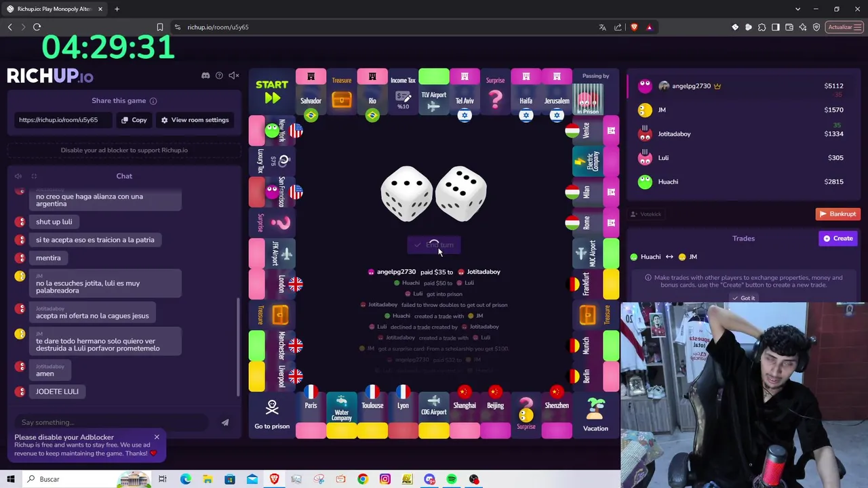Select the Electric Company tile
The image size is (868, 488).
(x=595, y=161)
